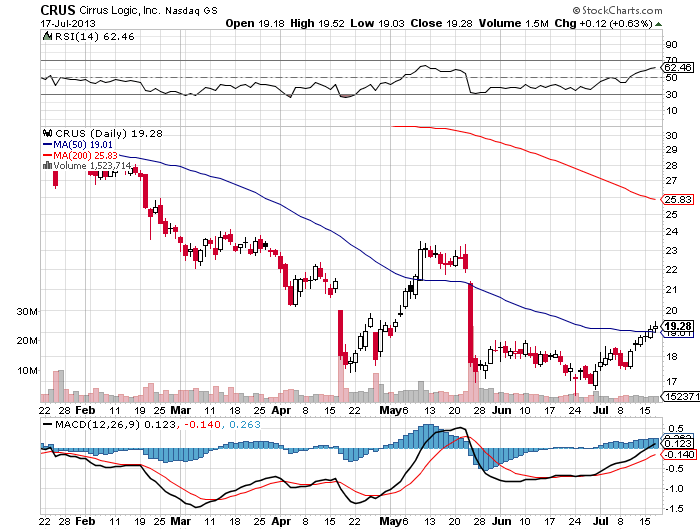Screen dimensions: 700x530
Task: Click the company name Cirrus Logic, Inc.
Action: coord(119,10)
